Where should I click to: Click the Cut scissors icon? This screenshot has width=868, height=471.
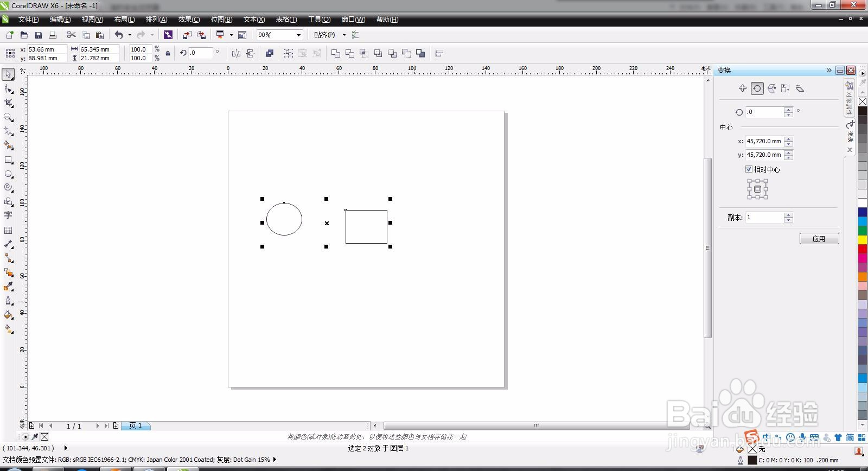(71, 35)
